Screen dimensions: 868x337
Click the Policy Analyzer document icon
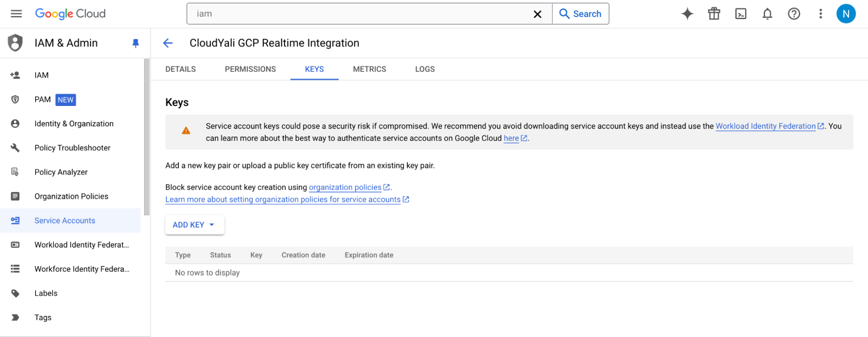15,172
